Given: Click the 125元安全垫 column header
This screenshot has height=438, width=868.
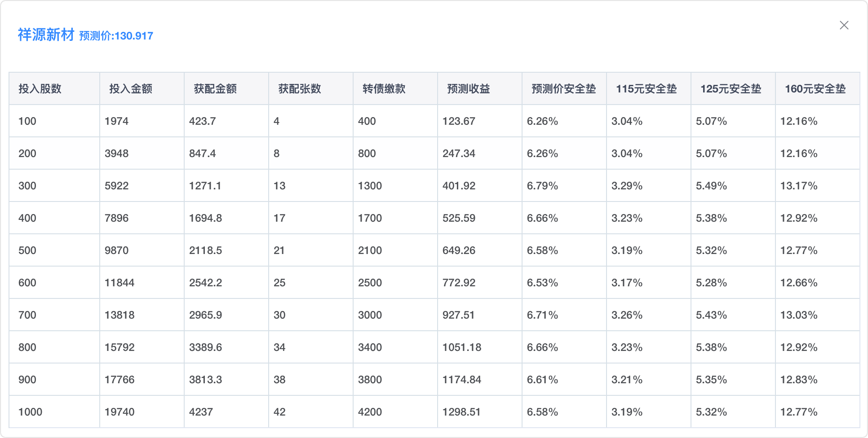Looking at the screenshot, I should [x=731, y=89].
